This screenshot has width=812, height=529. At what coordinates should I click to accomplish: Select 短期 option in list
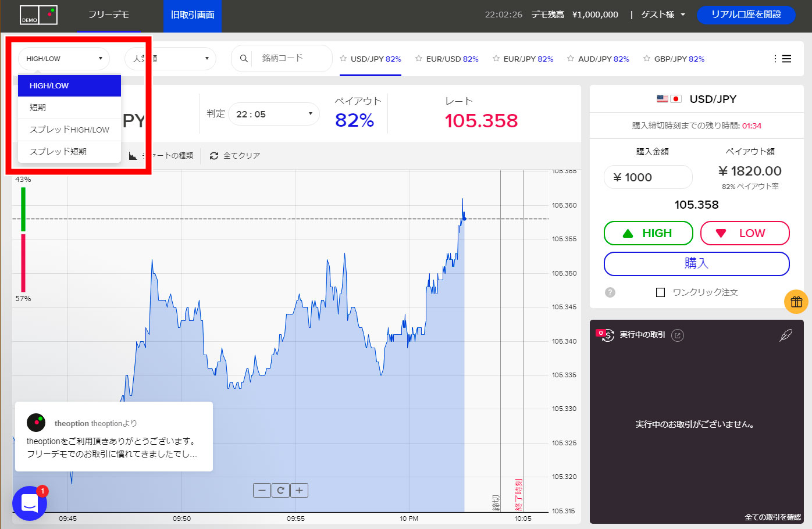pos(69,108)
